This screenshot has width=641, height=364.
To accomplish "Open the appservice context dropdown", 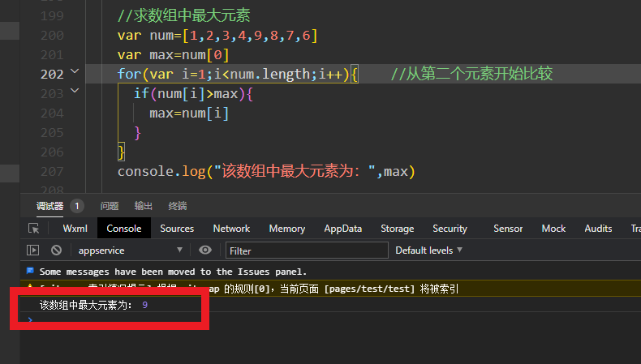I will point(130,250).
